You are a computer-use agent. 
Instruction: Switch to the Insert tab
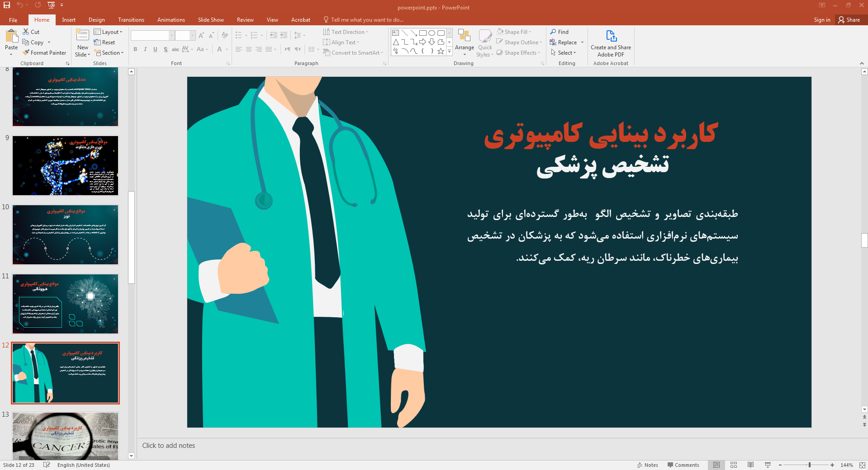(x=69, y=19)
